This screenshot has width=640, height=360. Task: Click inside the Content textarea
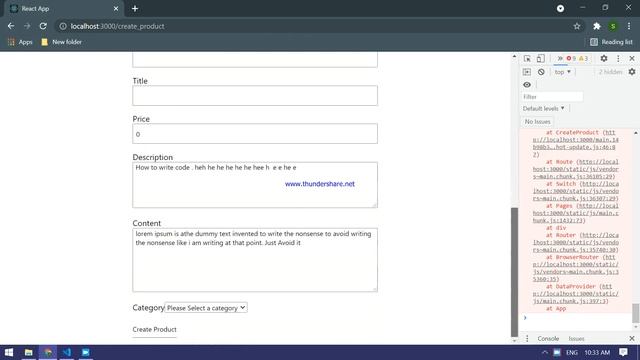coord(255,260)
